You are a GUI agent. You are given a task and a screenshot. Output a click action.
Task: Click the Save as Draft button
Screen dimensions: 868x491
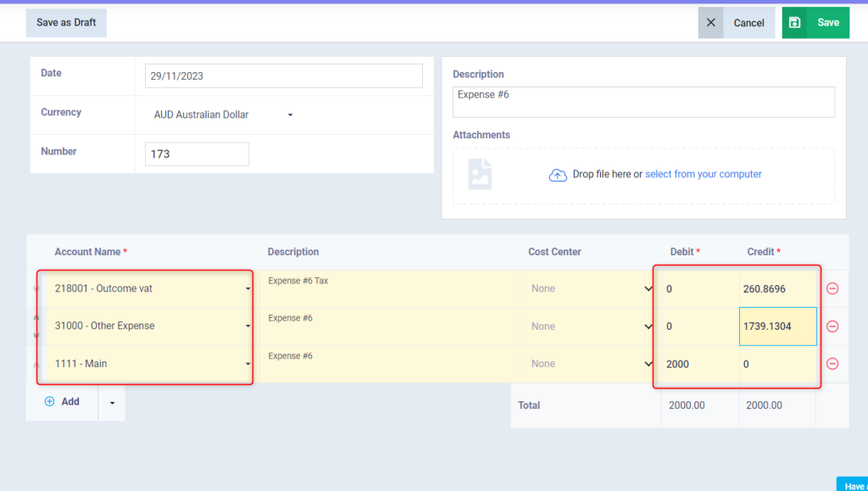(66, 23)
